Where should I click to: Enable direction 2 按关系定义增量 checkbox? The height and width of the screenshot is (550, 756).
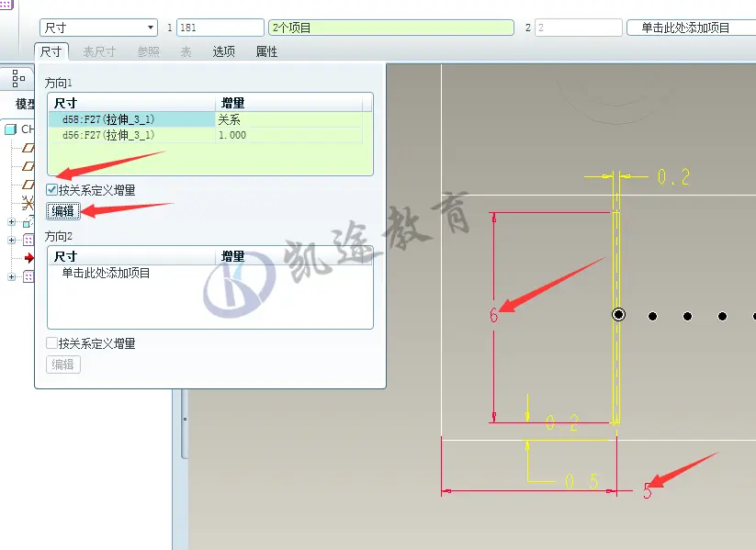pyautogui.click(x=52, y=342)
